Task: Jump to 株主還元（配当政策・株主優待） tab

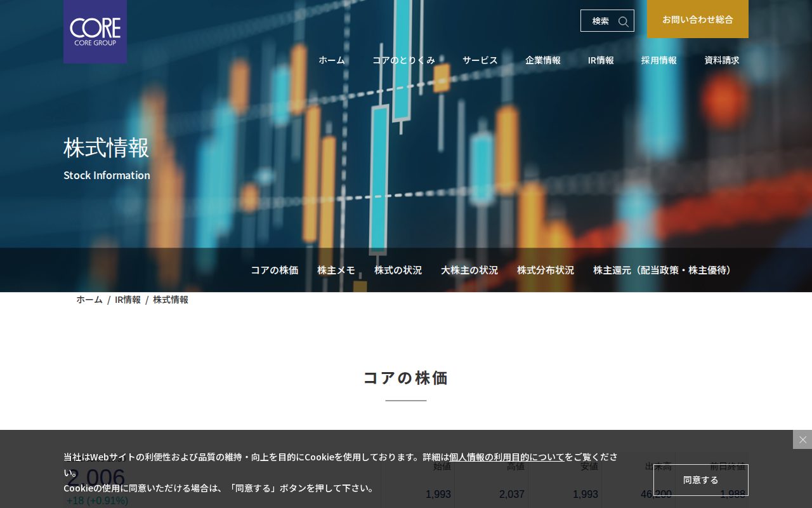Action: 664,270
